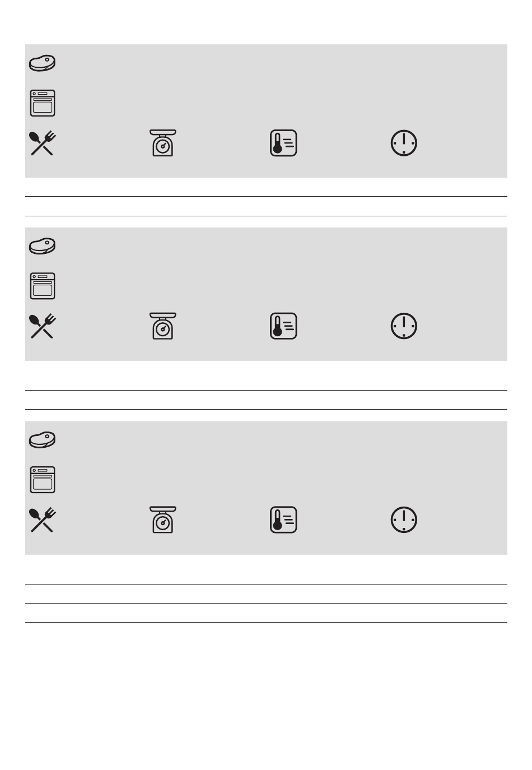Click thermometer icon in bottom section
The height and width of the screenshot is (770, 532).
coord(283,520)
